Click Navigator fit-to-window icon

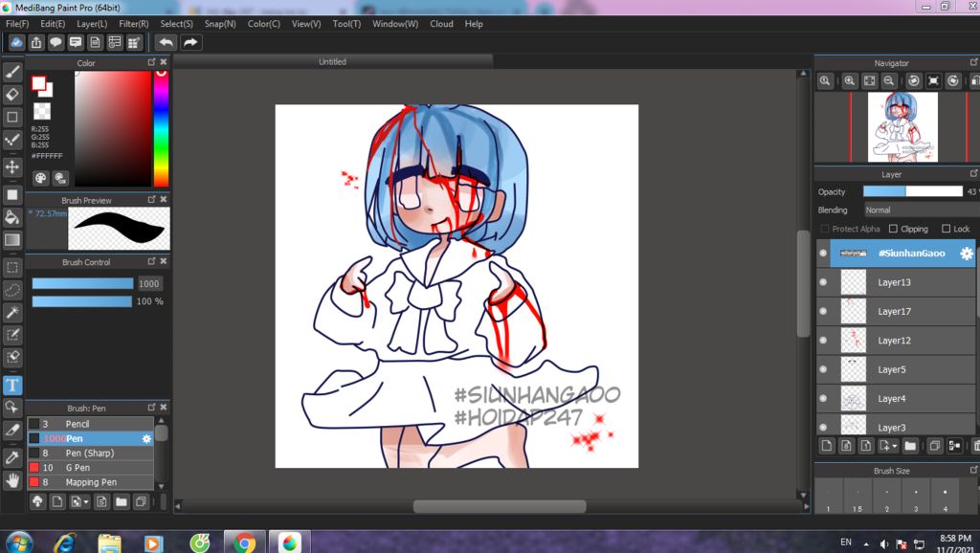pos(869,80)
